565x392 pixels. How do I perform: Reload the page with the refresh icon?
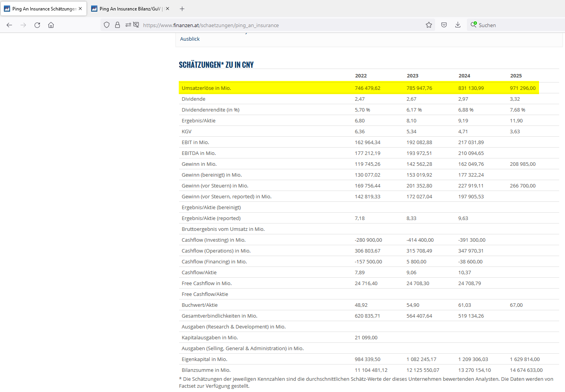pos(37,25)
